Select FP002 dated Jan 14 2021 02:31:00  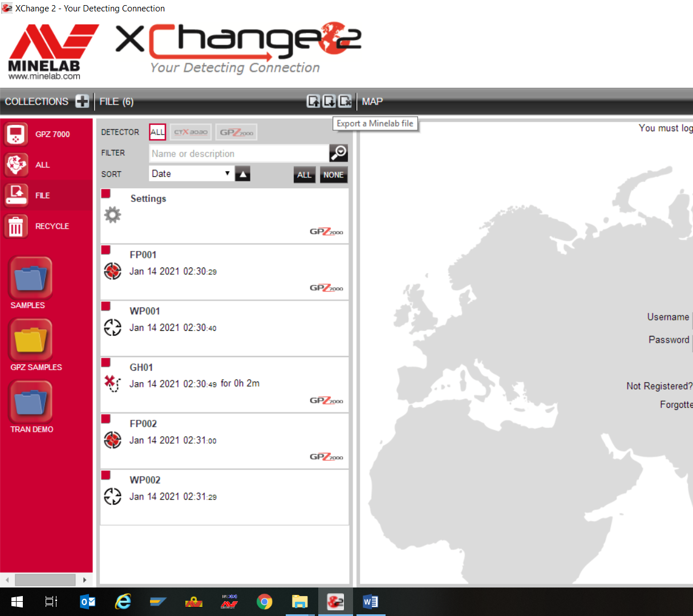pyautogui.click(x=225, y=441)
